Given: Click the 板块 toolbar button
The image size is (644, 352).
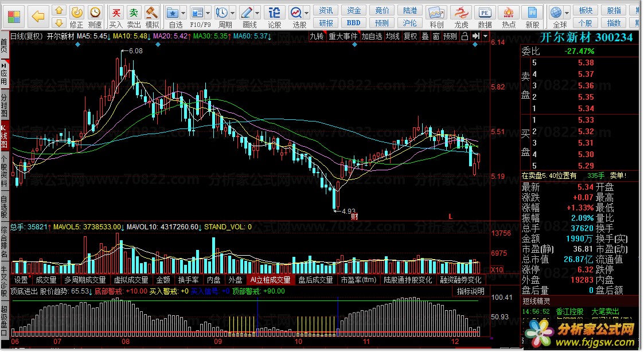Looking at the screenshot, I should (586, 10).
